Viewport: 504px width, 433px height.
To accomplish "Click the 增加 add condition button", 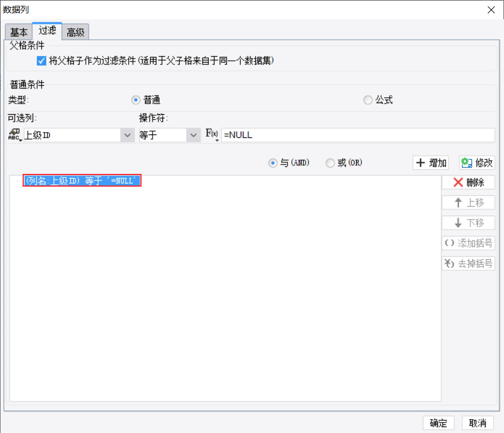I will 431,162.
